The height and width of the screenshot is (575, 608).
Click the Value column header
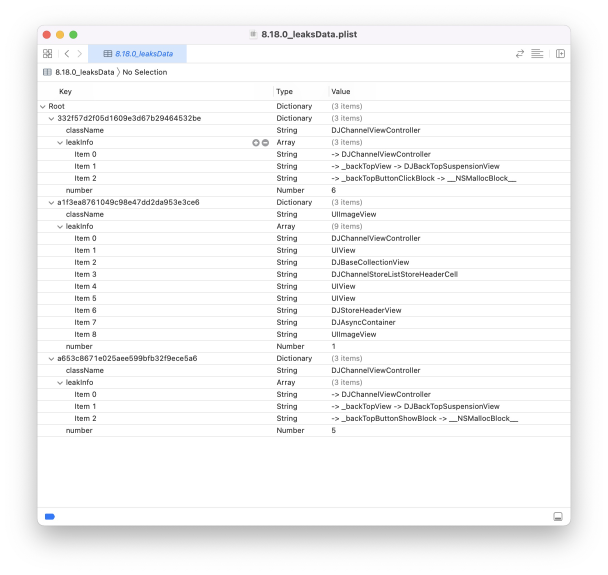click(x=341, y=92)
